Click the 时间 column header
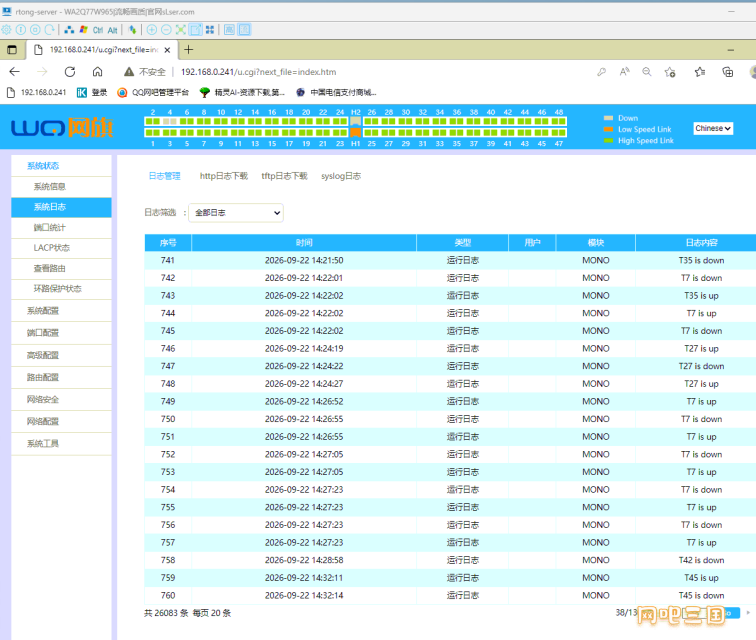 point(304,243)
